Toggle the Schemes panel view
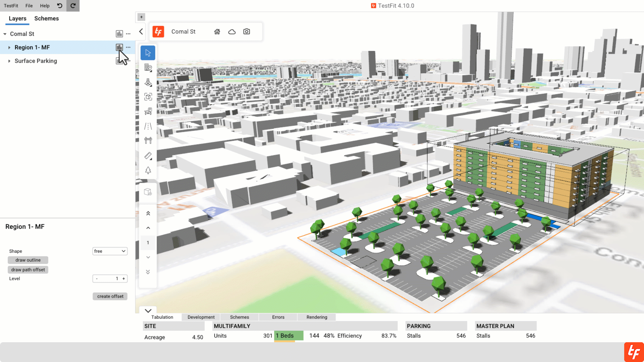This screenshot has width=644, height=362. click(46, 18)
